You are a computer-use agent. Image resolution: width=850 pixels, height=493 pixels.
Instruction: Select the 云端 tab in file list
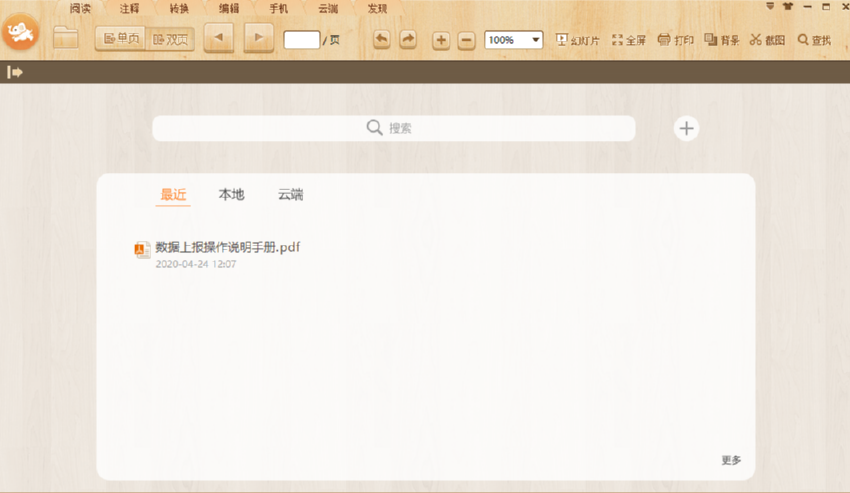coord(291,194)
